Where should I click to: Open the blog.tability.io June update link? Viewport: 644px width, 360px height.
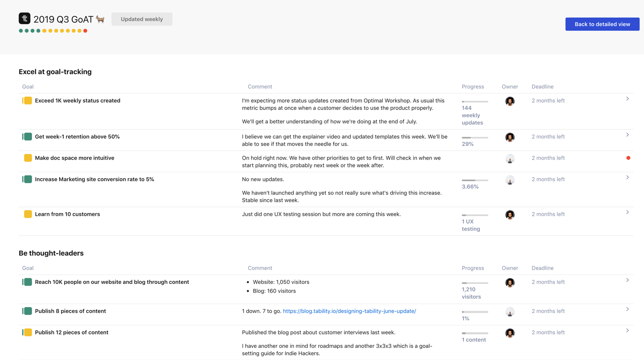pyautogui.click(x=349, y=311)
